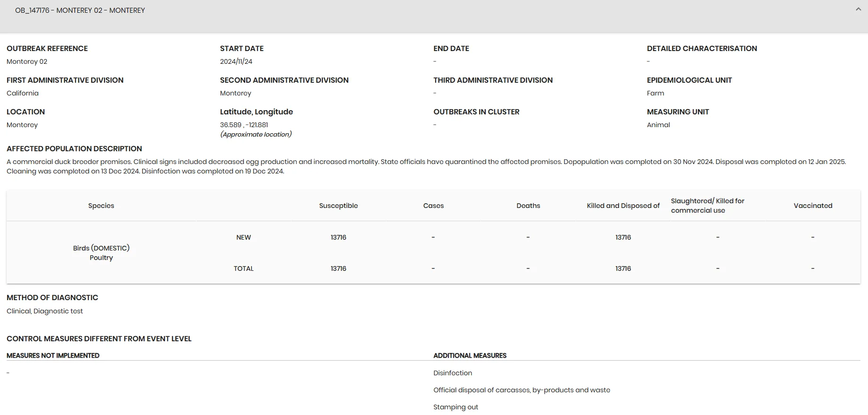Click the Slaughtered/Killed for commercial use header

707,206
